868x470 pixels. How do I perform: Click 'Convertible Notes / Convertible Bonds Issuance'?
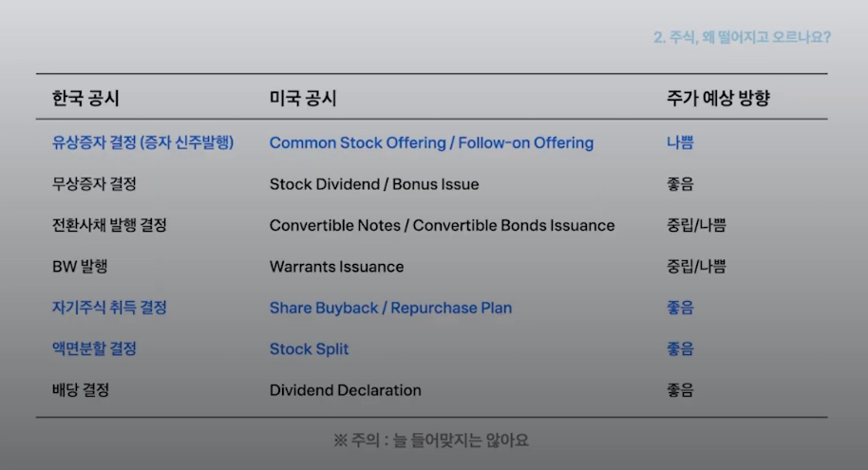click(x=442, y=226)
